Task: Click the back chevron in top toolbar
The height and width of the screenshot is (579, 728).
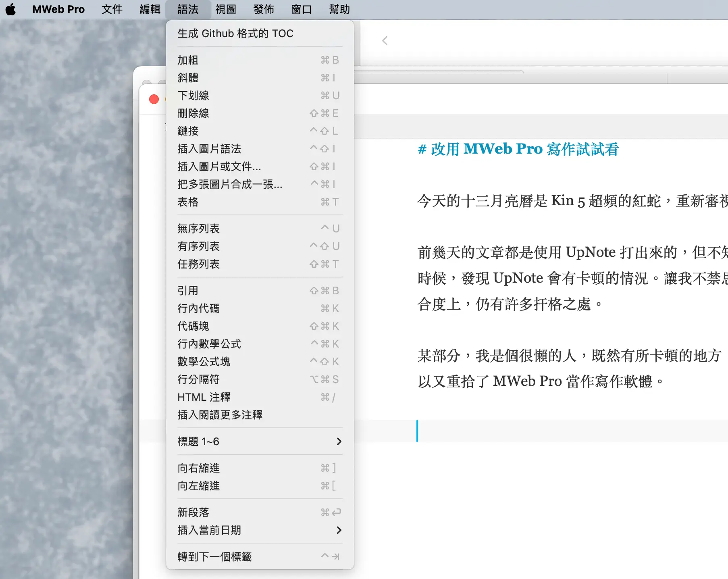Action: 385,41
